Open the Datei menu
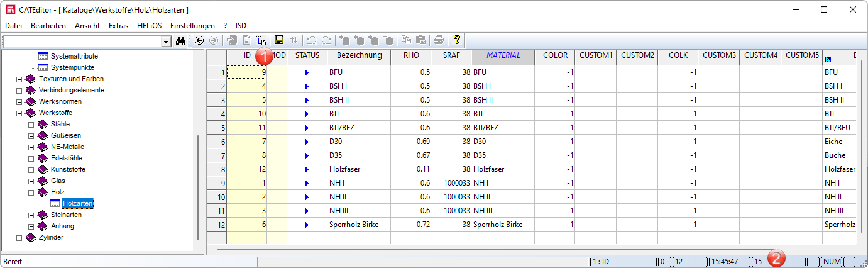The width and height of the screenshot is (868, 268). pyautogui.click(x=14, y=26)
